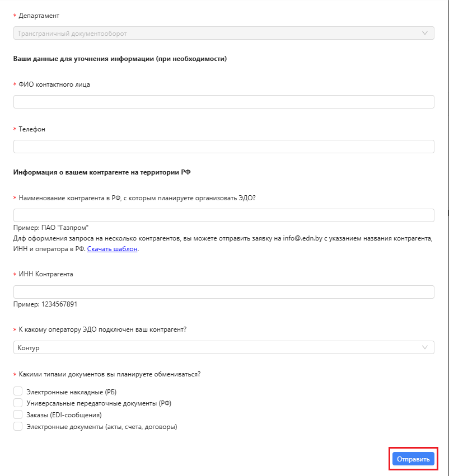Click the ИНН Контрагента input field
The image size is (449, 476).
click(x=223, y=292)
